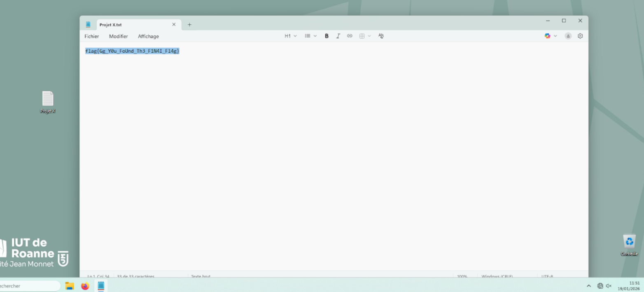The image size is (644, 292).
Task: Click the account profile icon
Action: (568, 36)
